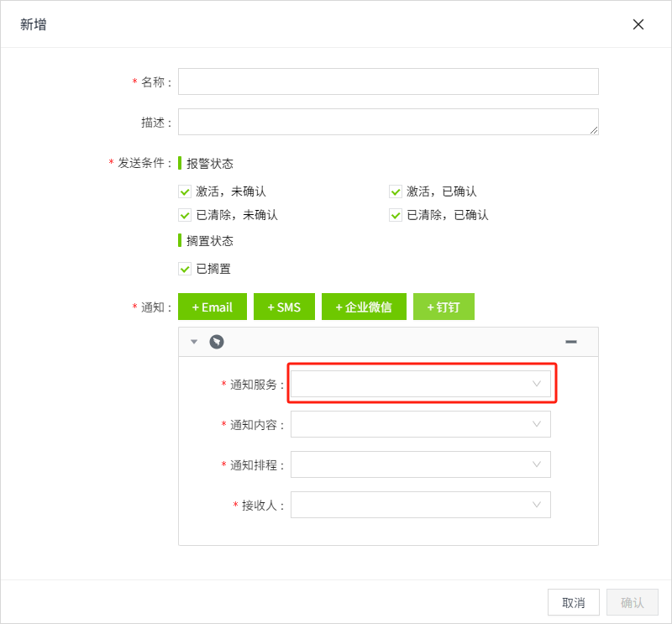
Task: Open the 通知排程 dropdown list
Action: (420, 464)
